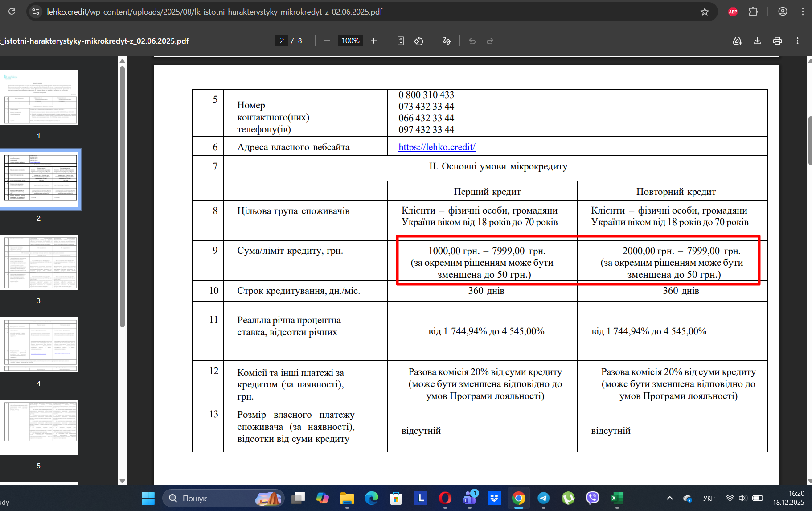Rotate the PDF counterclockwise
Screen dimensions: 812x511
418,41
